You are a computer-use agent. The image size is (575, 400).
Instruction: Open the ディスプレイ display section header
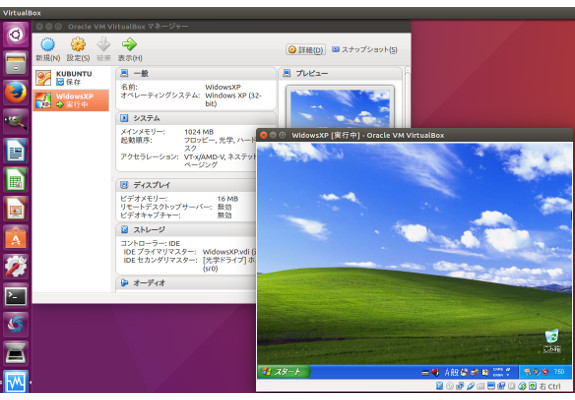pos(187,185)
